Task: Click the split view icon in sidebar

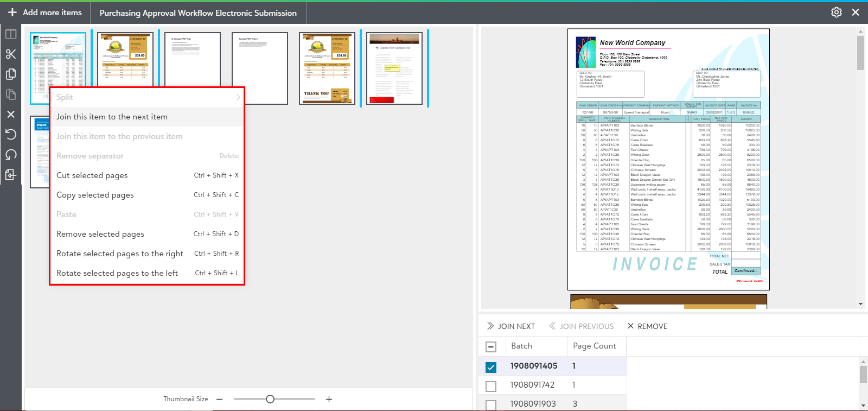Action: coord(11,34)
